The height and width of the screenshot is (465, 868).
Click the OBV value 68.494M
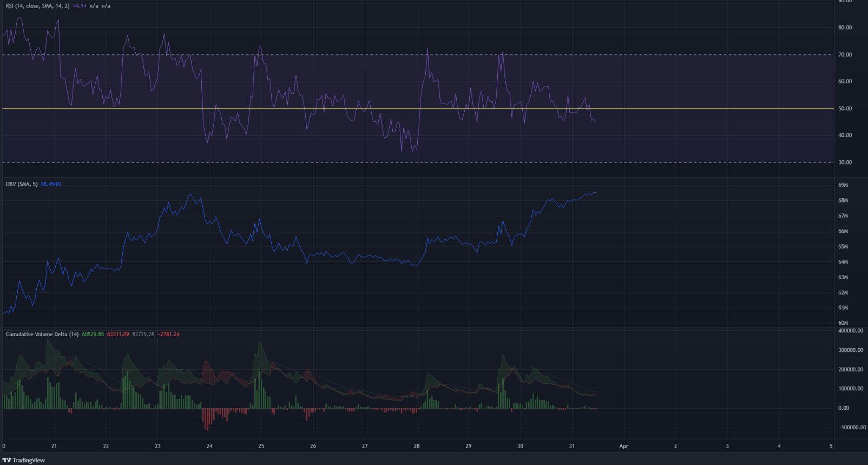click(51, 184)
